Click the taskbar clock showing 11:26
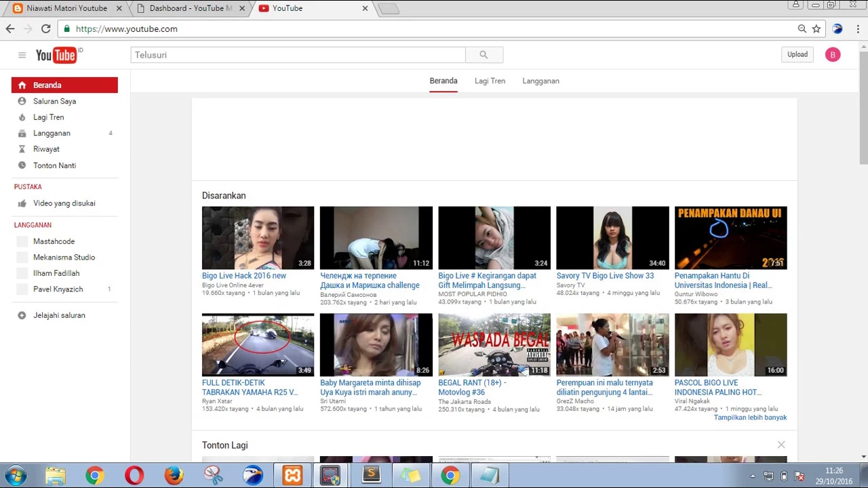The width and height of the screenshot is (868, 488). [834, 470]
